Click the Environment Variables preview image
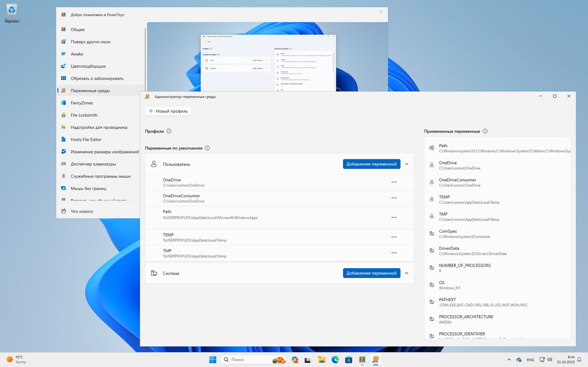This screenshot has height=367, width=588. (267, 57)
